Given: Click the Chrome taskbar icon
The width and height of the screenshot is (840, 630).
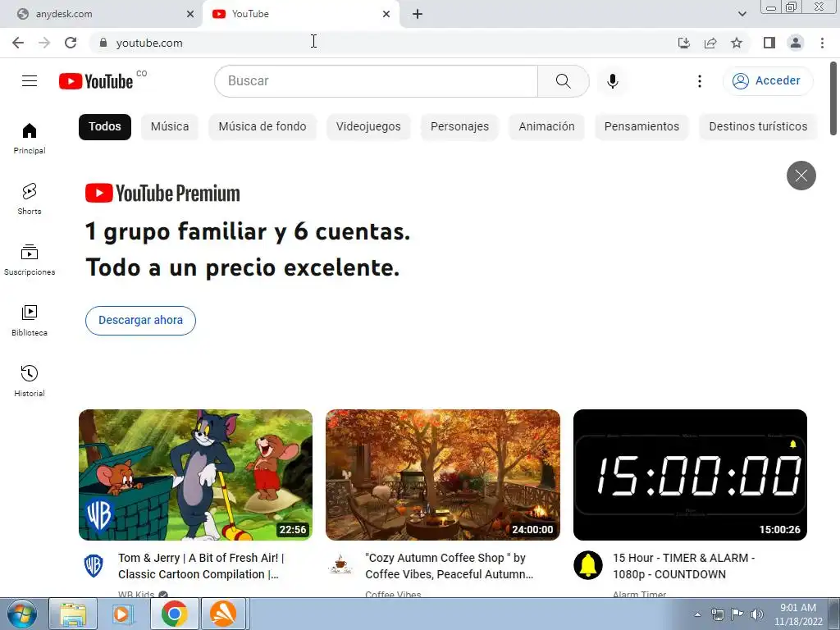Looking at the screenshot, I should [174, 614].
